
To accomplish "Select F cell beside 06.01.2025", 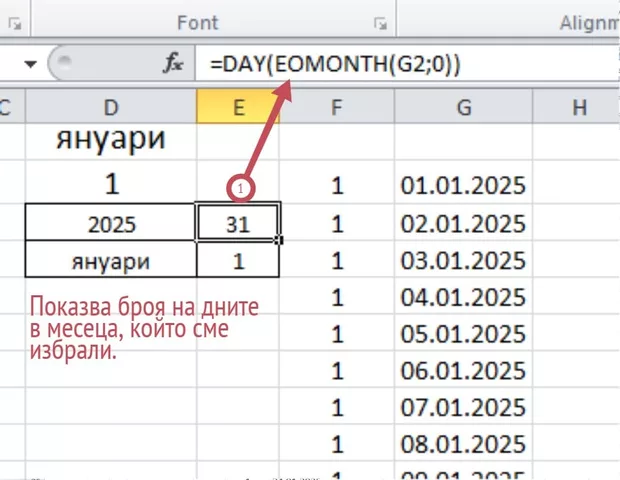I will tap(337, 369).
